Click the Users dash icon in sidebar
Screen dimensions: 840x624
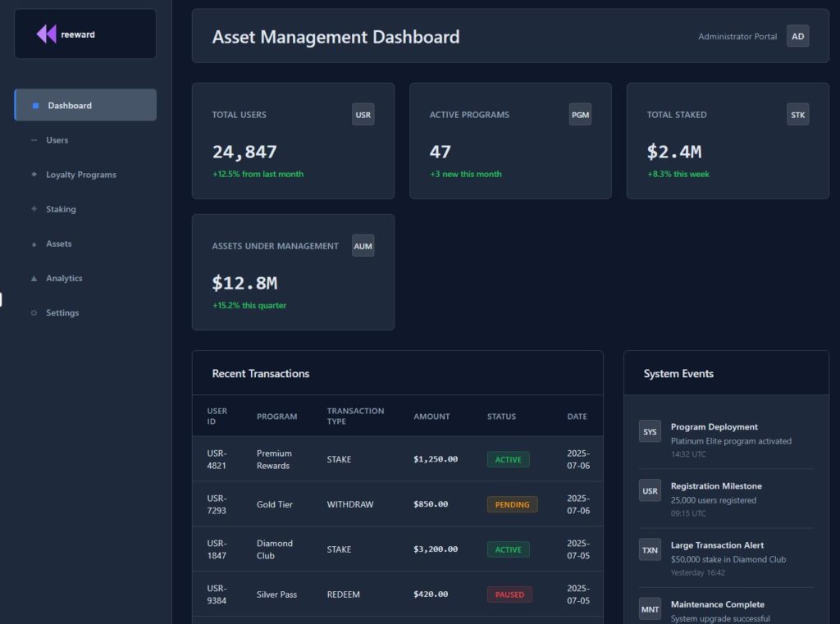coord(34,140)
